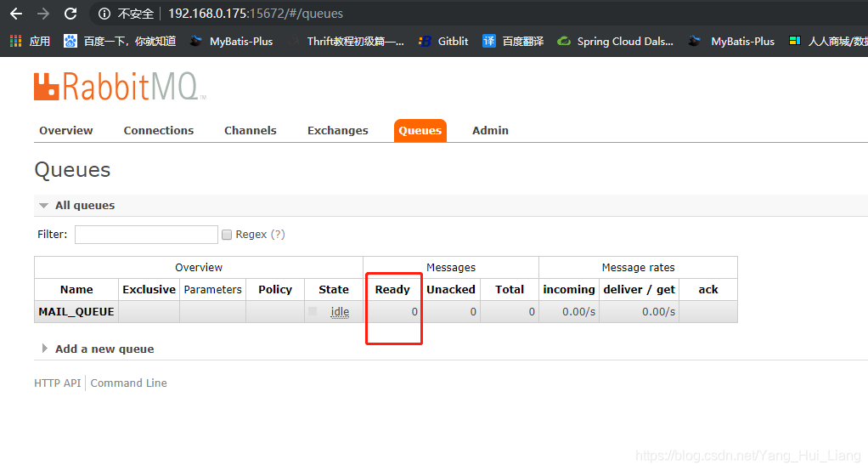Switch to the Channels tab
The image size is (868, 471).
coord(251,131)
